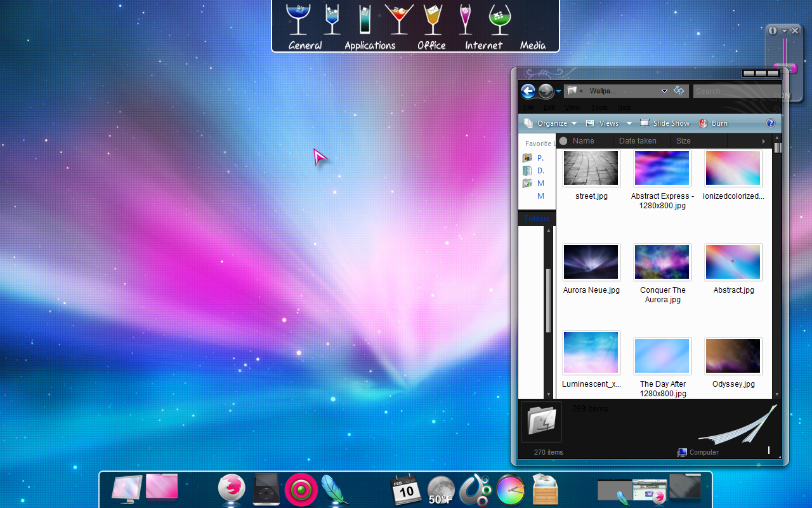The width and height of the screenshot is (812, 508).
Task: Launch the pink Firefox icon in dock
Action: click(232, 489)
